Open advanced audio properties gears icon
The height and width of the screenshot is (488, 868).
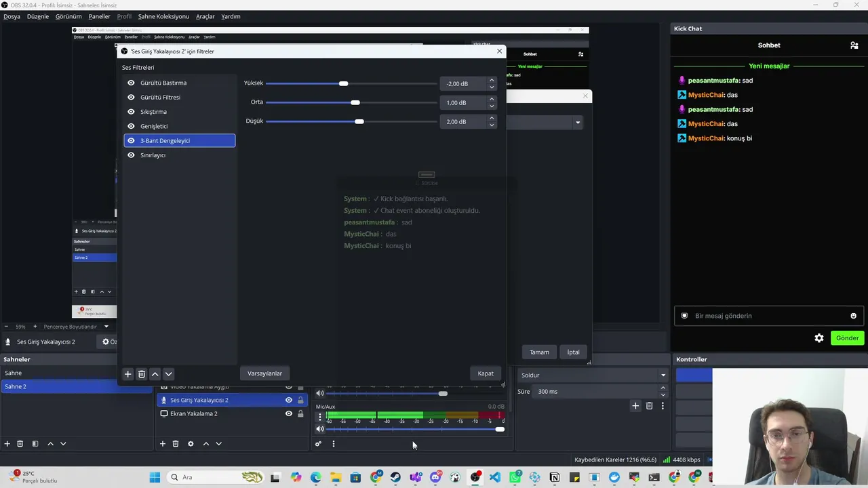tap(318, 444)
